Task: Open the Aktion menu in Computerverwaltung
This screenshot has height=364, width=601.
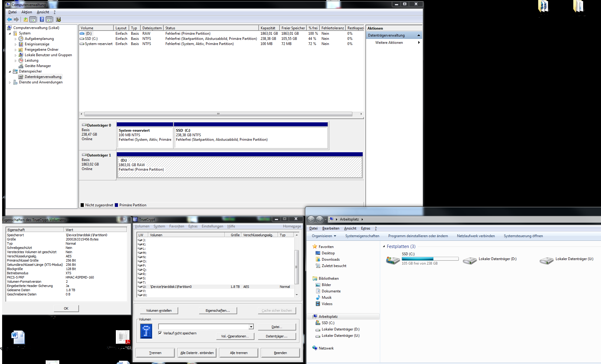Action: pos(27,12)
